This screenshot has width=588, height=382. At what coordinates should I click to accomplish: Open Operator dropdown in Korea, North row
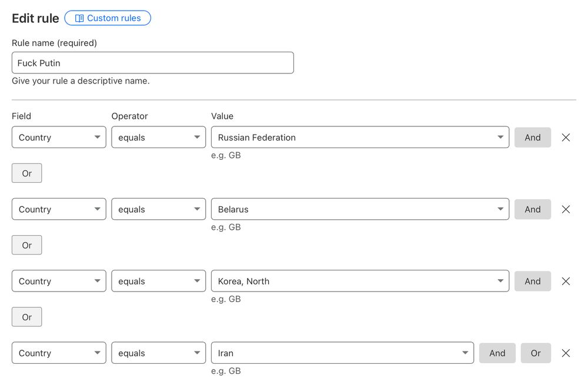[159, 281]
